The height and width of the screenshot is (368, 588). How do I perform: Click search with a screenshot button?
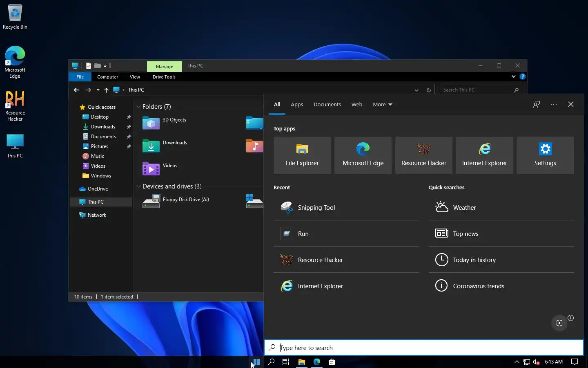[559, 323]
